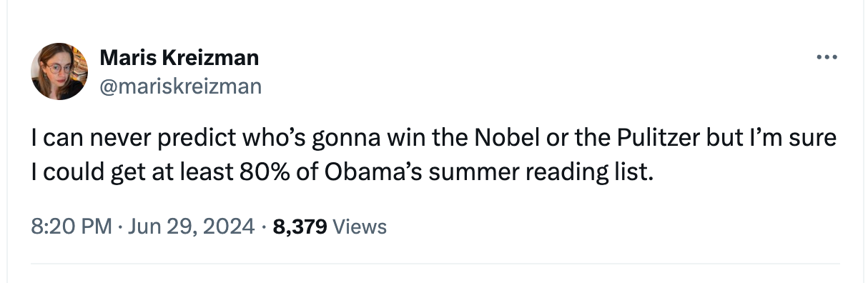Click the glasses on the avatar face
Screen dimensions: 868x283
pyautogui.click(x=54, y=69)
